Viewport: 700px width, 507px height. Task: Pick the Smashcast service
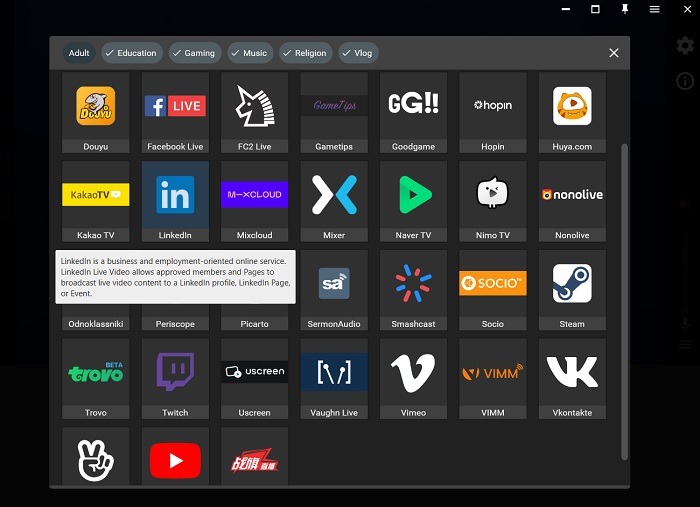coord(413,290)
